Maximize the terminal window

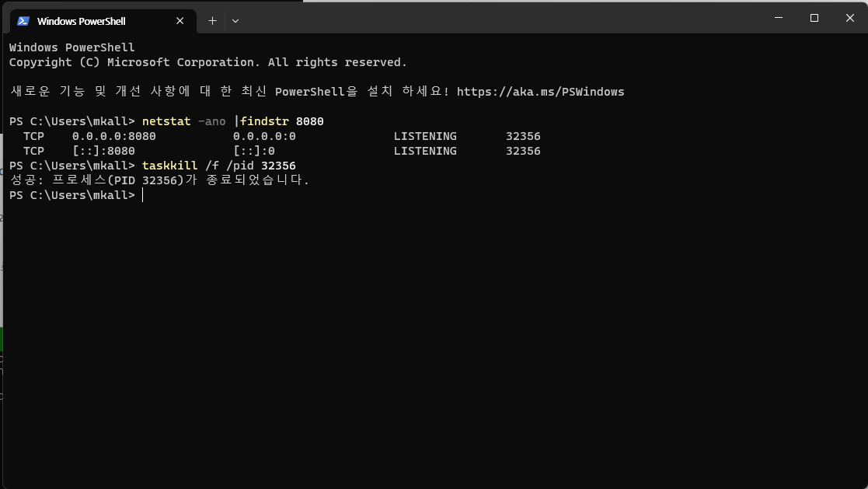pos(814,18)
